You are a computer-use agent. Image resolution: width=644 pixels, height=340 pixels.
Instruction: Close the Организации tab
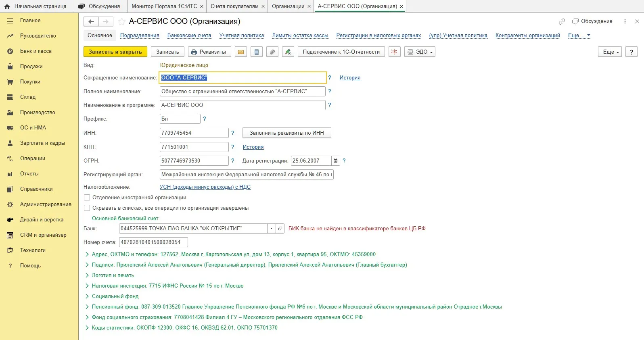pos(309,6)
